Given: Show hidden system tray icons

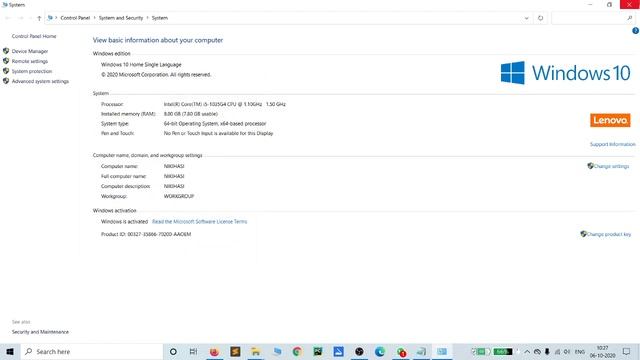Looking at the screenshot, I should 527,351.
